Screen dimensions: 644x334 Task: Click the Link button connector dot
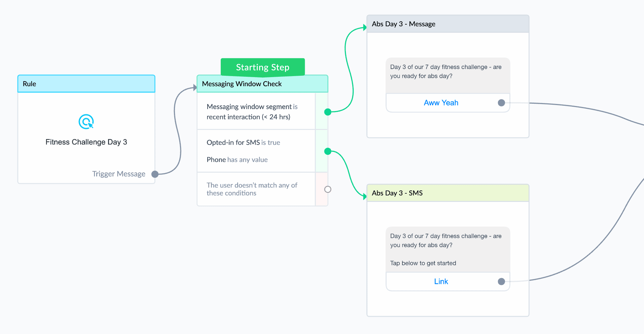pyautogui.click(x=501, y=281)
